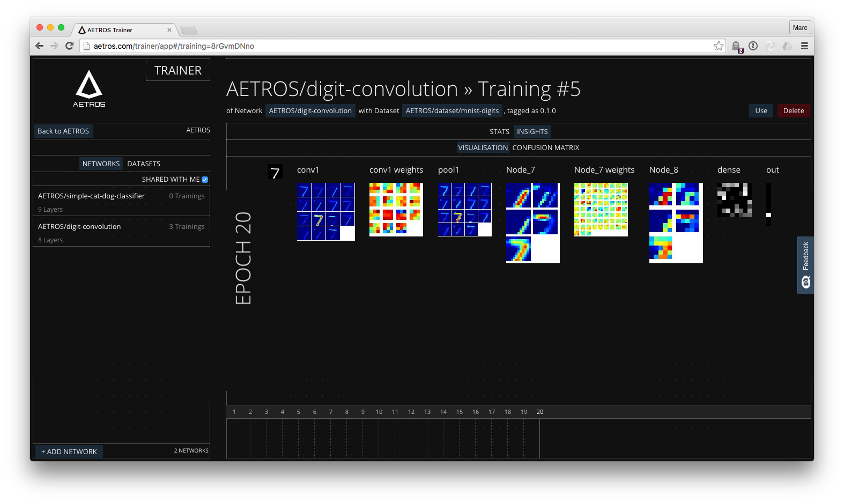Jump to epoch 15 on timeline
Screen dimensions: 844x504
(460, 412)
